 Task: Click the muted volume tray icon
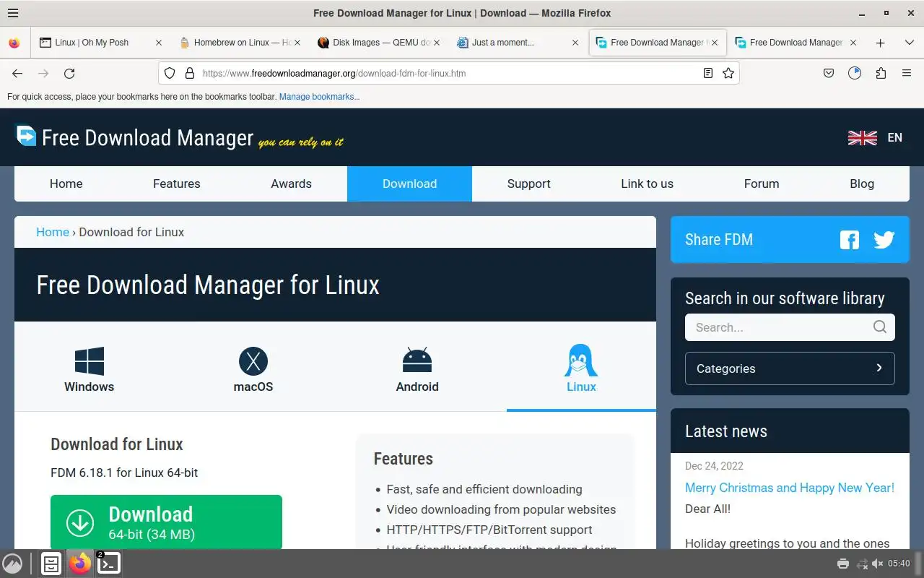tap(878, 564)
